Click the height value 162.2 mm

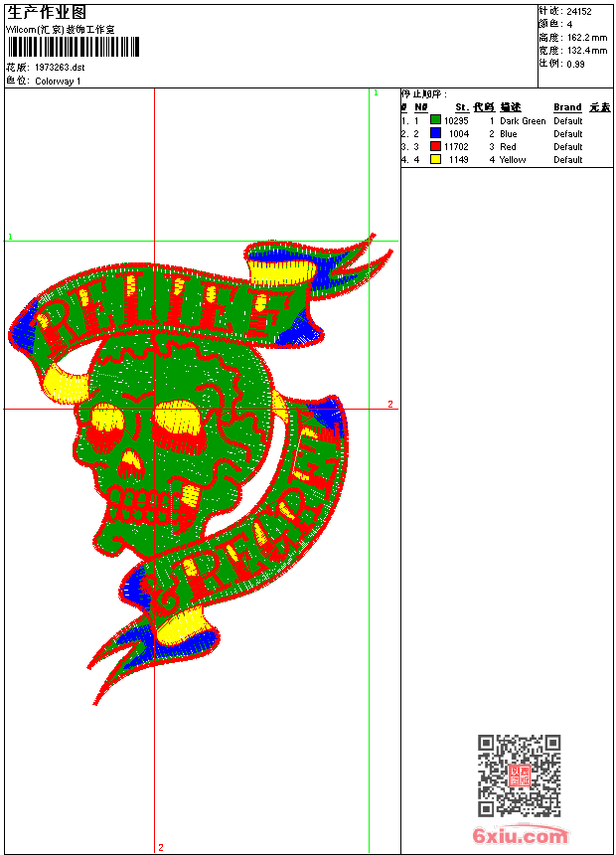(586, 37)
